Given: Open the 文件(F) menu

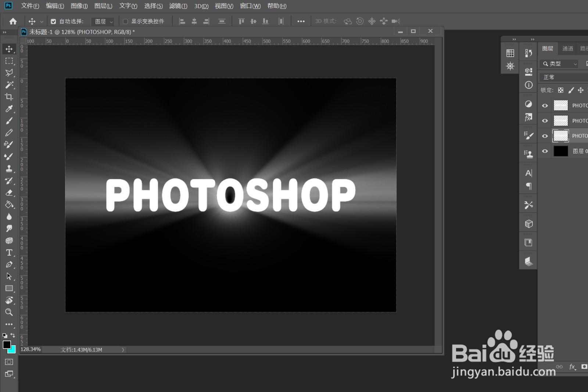Looking at the screenshot, I should click(x=30, y=6).
